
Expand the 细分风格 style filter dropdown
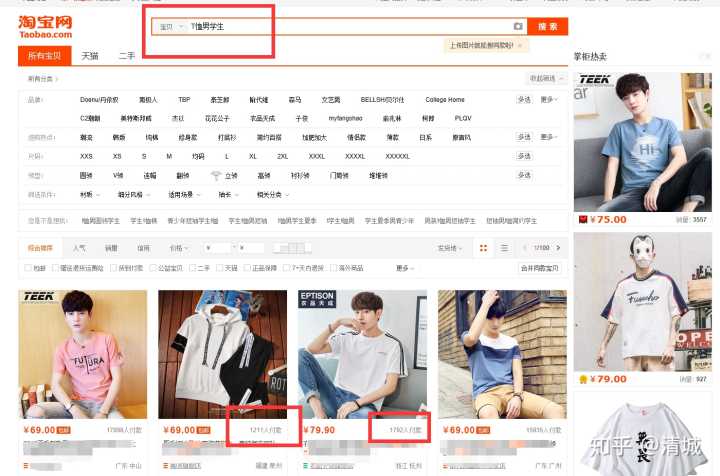[134, 195]
